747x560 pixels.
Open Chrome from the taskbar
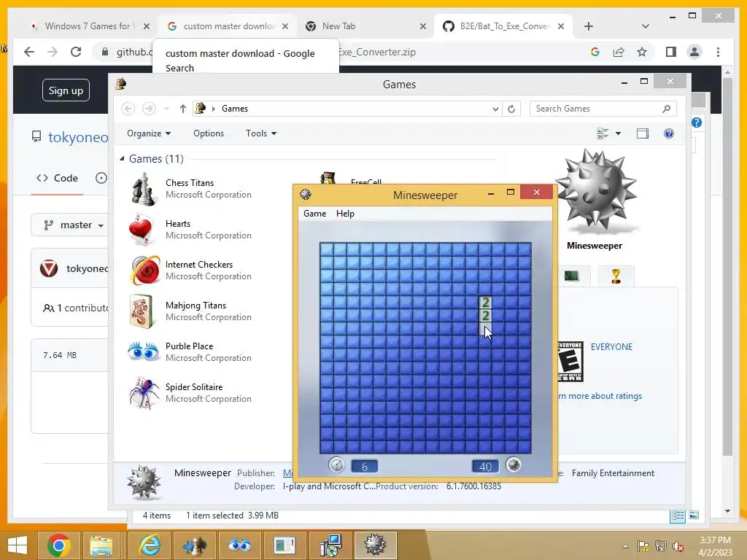(x=59, y=545)
